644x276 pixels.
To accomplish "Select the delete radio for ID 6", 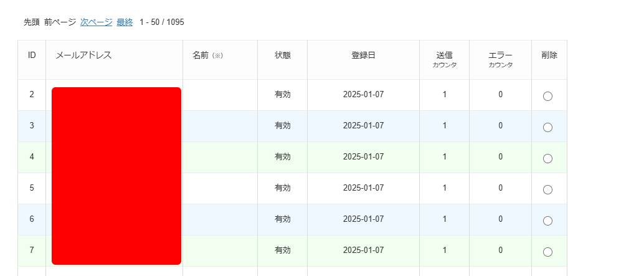I will click(x=547, y=221).
